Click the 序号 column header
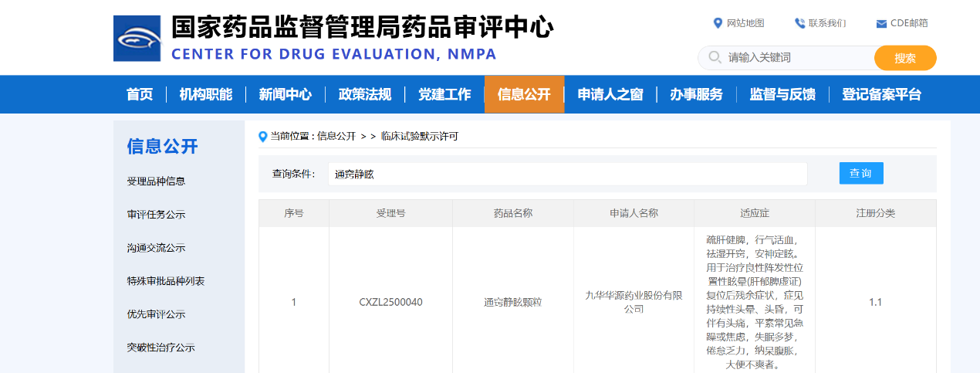The height and width of the screenshot is (373, 980). click(x=294, y=213)
